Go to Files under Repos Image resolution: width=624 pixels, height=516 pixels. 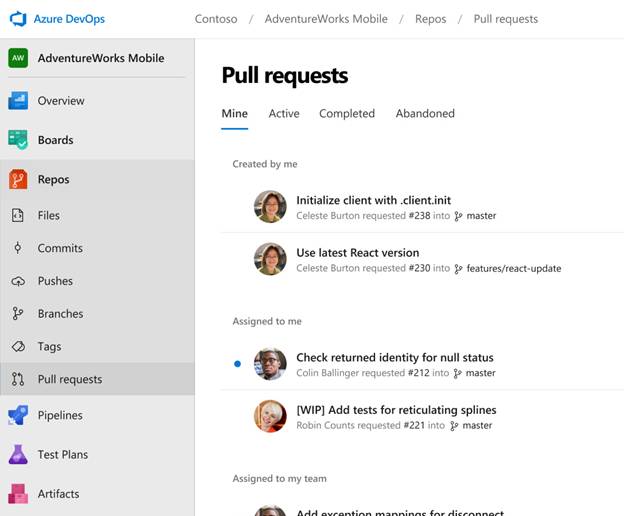(97, 215)
